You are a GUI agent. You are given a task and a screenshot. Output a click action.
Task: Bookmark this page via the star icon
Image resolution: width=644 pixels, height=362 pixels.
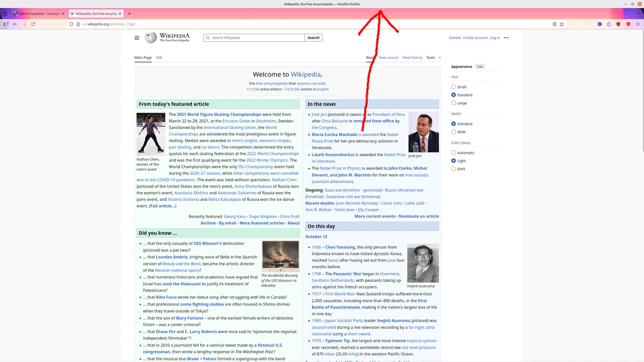561,24
